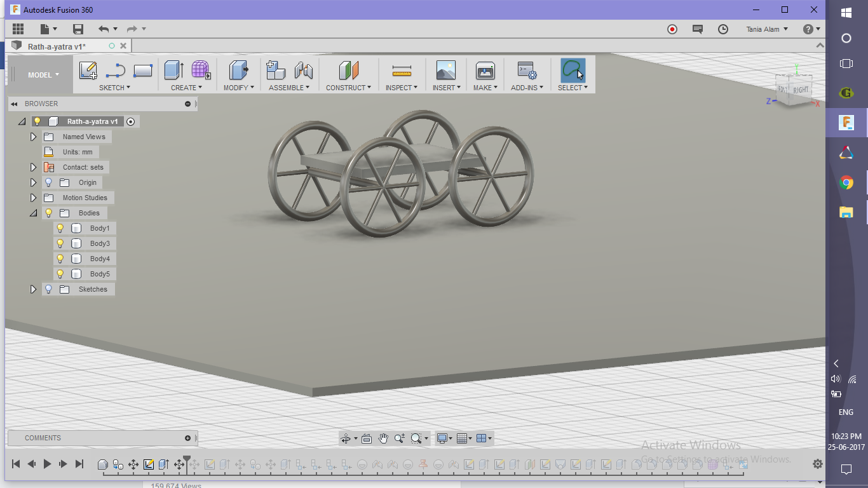Select the Create Sketch tool
Viewport: 868px width, 488px height.
88,71
